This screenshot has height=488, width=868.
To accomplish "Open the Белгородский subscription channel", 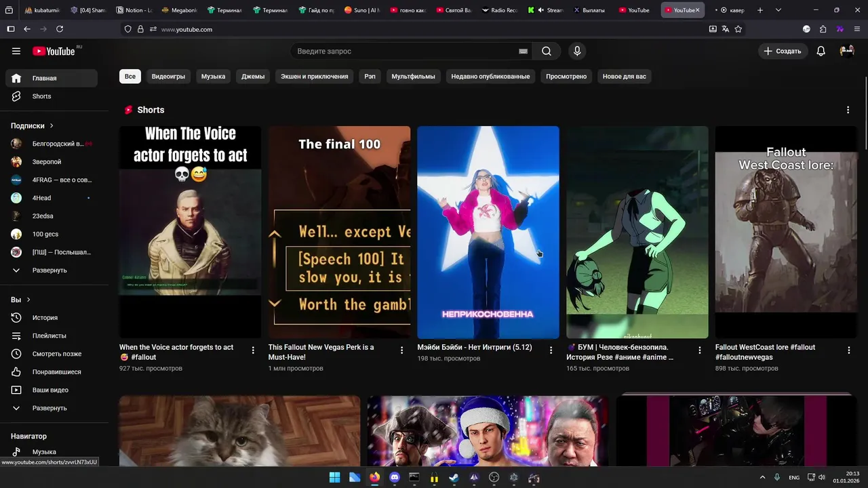I will [52, 144].
